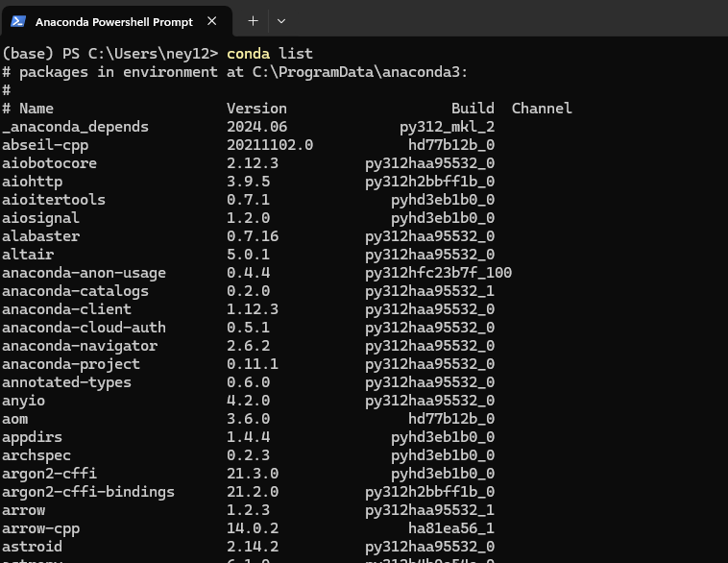Click the PowerShell icon in the tab
Image resolution: width=728 pixels, height=563 pixels.
(18, 21)
